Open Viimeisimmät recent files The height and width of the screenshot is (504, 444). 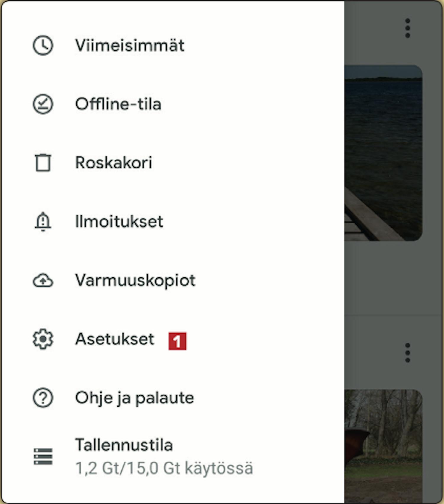(x=173, y=46)
